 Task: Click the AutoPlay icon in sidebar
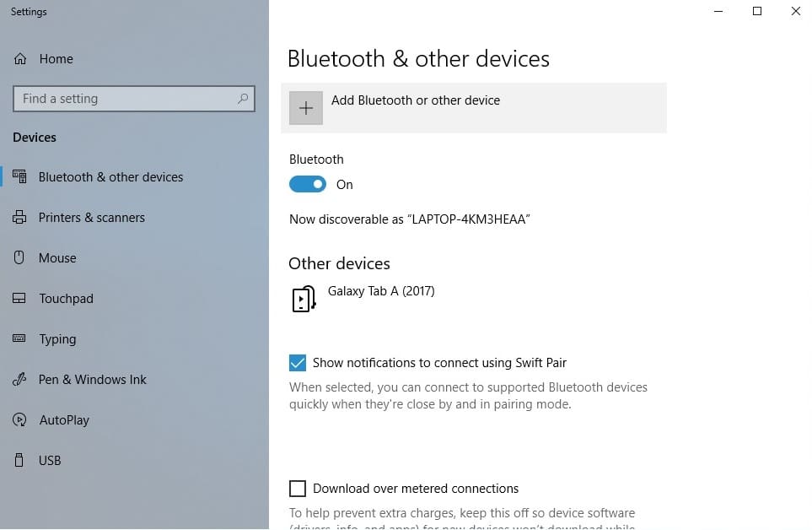(x=20, y=420)
